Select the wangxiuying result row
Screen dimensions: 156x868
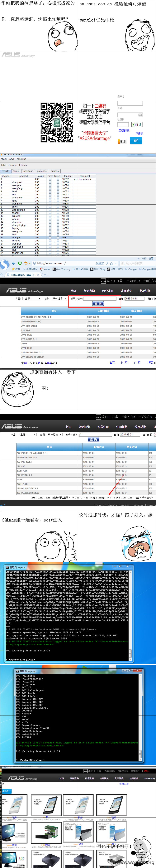point(48,210)
